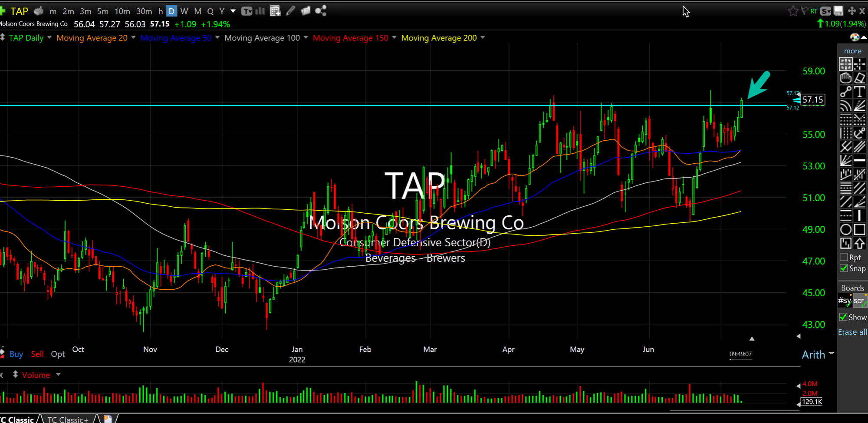Click the pencil drawing tools icon

[290, 10]
